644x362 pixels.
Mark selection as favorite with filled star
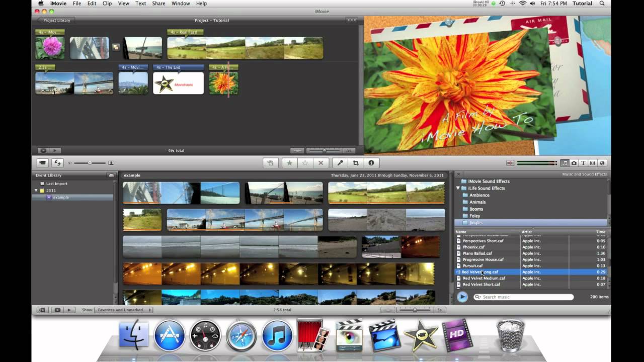tap(289, 163)
